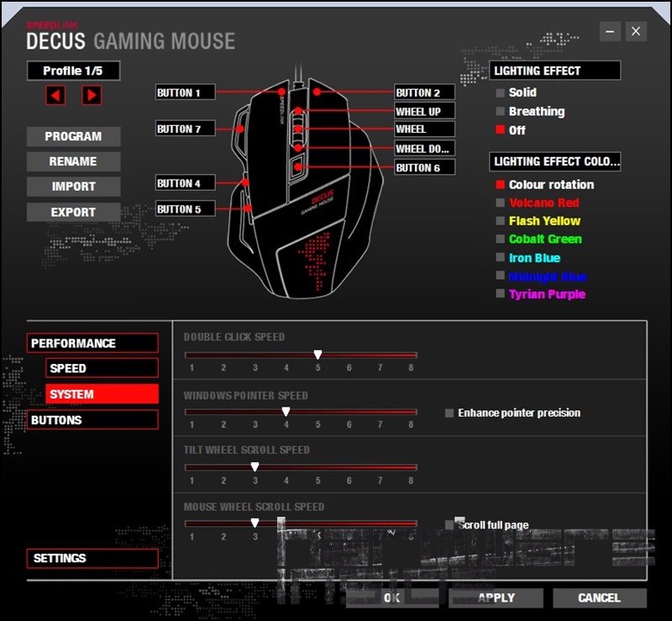
Task: Expand the Buttons section
Action: pyautogui.click(x=92, y=419)
